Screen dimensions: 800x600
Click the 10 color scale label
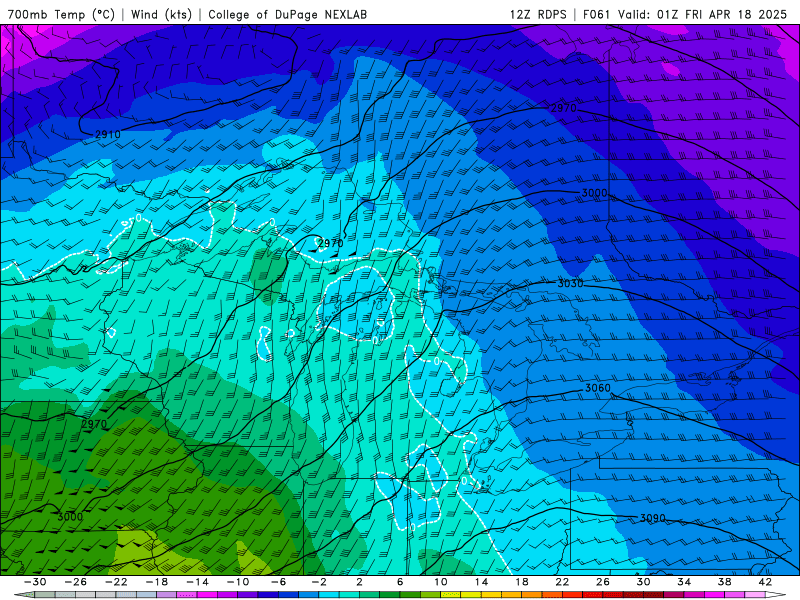tap(441, 582)
